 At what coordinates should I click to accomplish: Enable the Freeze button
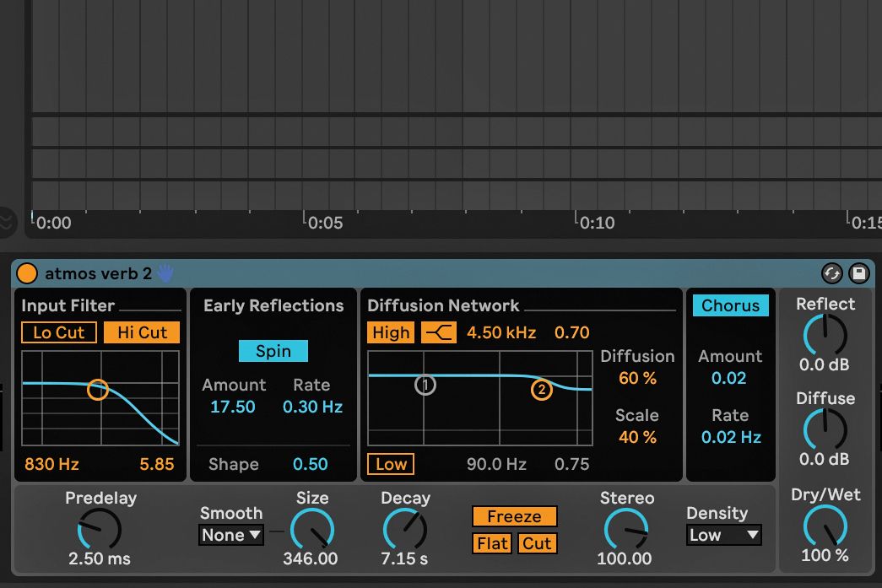click(x=514, y=516)
